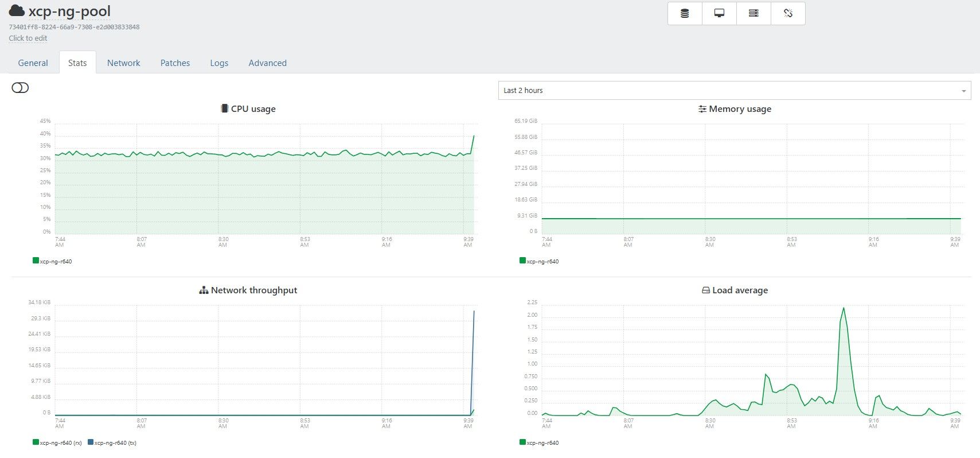Click the database (storage) icon button
Image resolution: width=980 pixels, height=458 pixels.
pyautogui.click(x=685, y=13)
